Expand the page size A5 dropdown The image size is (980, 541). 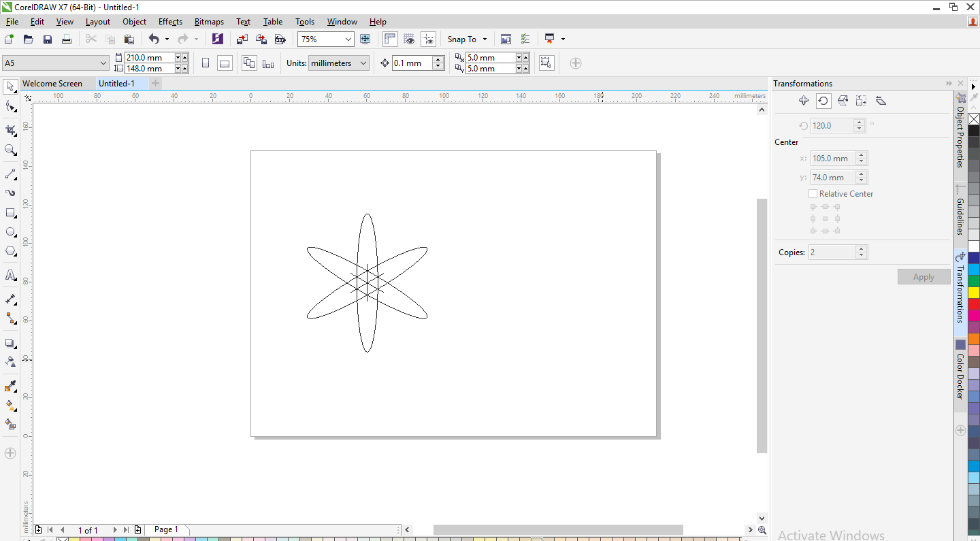103,63
